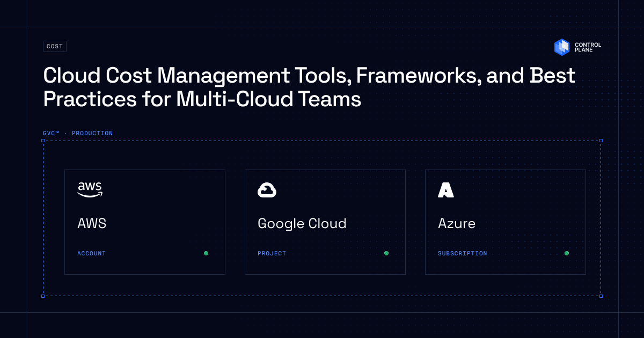Screen dimensions: 644x338
Task: Click the Control Plane cube logo
Action: click(x=562, y=47)
